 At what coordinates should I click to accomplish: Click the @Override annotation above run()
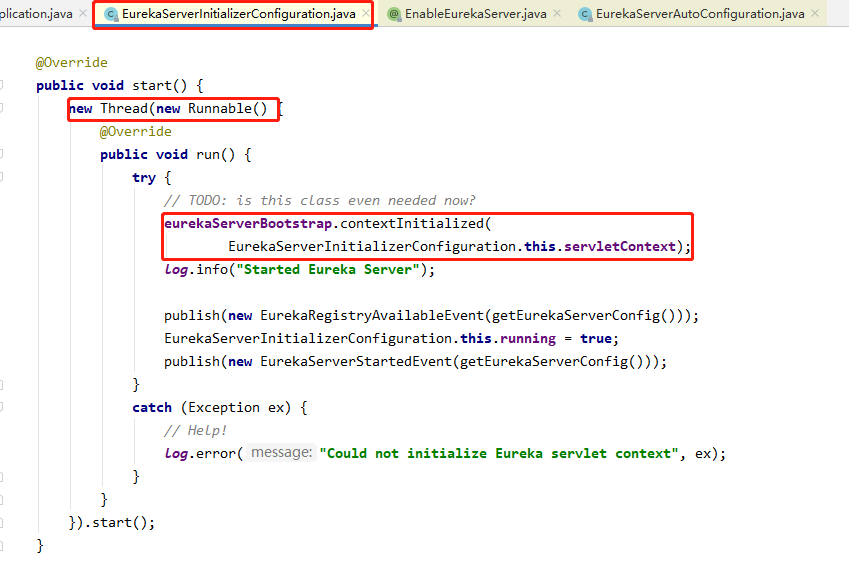click(135, 132)
